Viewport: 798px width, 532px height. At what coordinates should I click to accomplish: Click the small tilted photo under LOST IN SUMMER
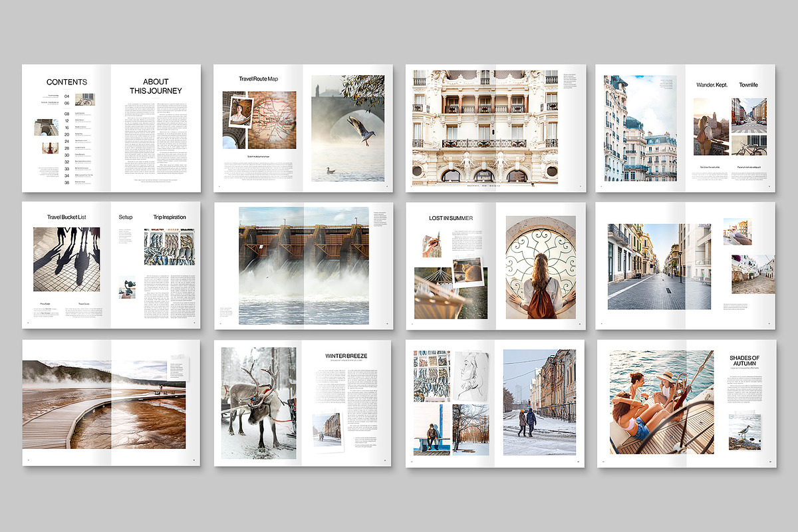coord(431,244)
